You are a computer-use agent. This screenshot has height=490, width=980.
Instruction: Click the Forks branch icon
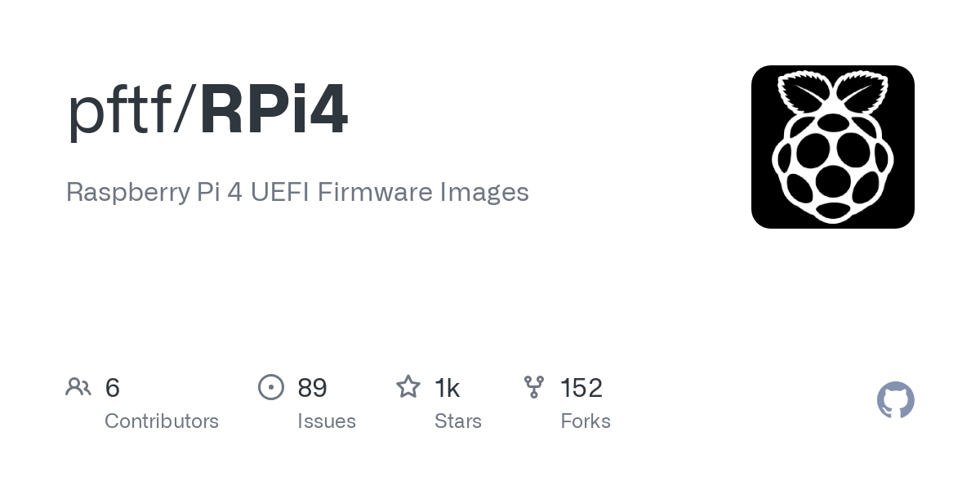[x=534, y=387]
